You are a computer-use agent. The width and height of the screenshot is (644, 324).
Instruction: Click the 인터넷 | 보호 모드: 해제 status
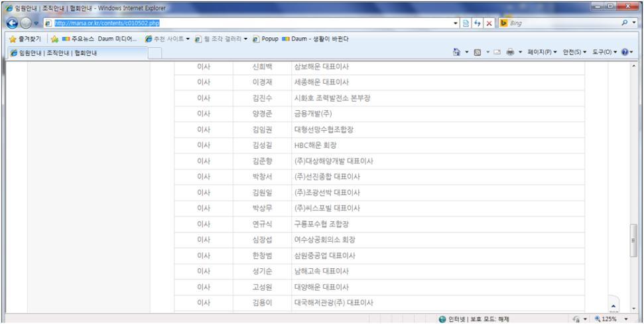pos(474,319)
